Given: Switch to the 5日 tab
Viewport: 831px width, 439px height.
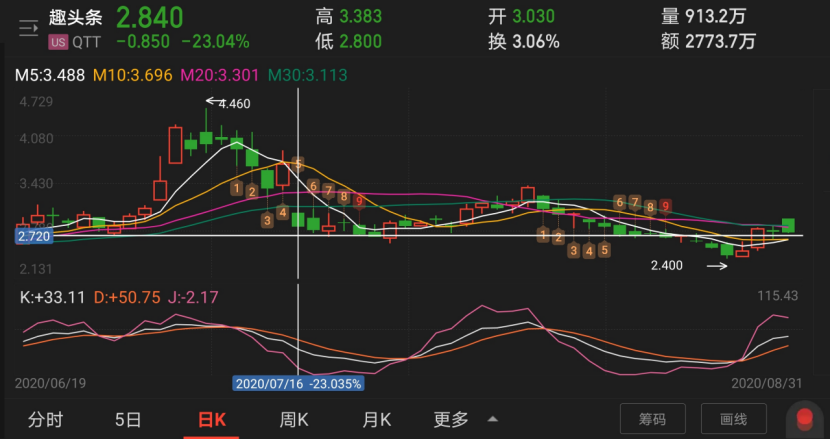Looking at the screenshot, I should point(128,420).
